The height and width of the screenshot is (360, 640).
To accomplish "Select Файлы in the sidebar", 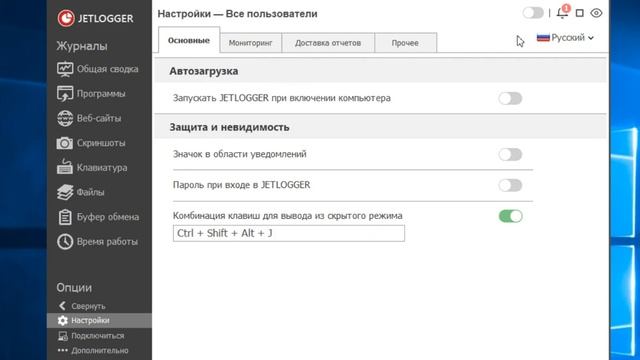I will (90, 192).
